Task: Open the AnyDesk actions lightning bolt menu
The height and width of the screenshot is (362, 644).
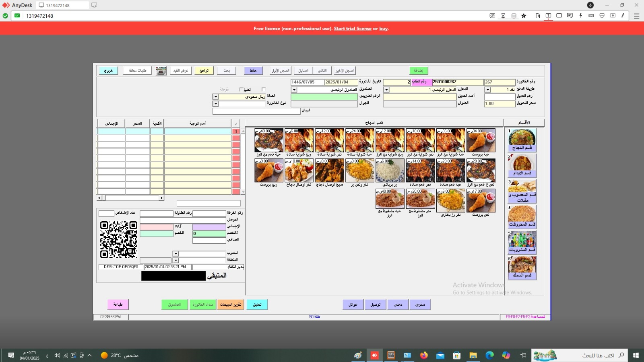Action: tap(580, 16)
